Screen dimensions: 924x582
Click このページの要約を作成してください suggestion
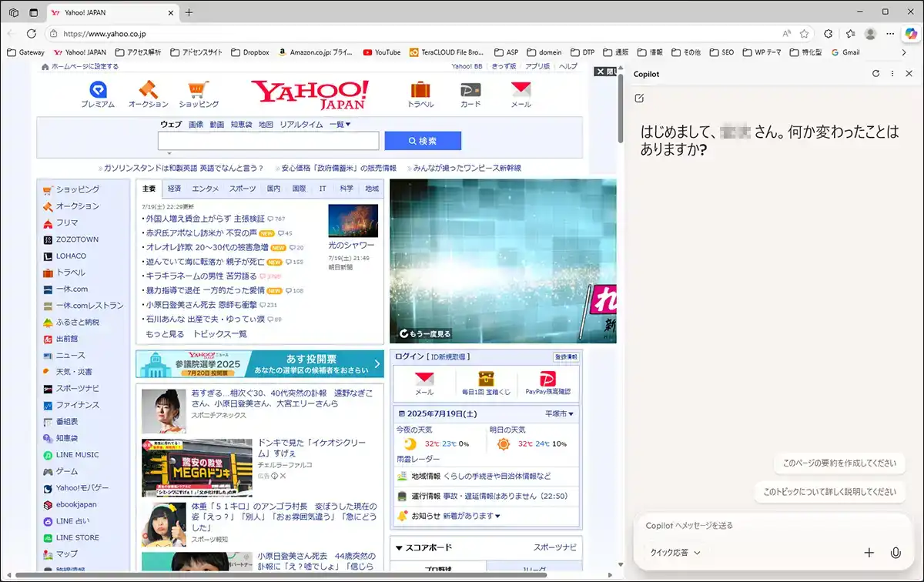(839, 463)
